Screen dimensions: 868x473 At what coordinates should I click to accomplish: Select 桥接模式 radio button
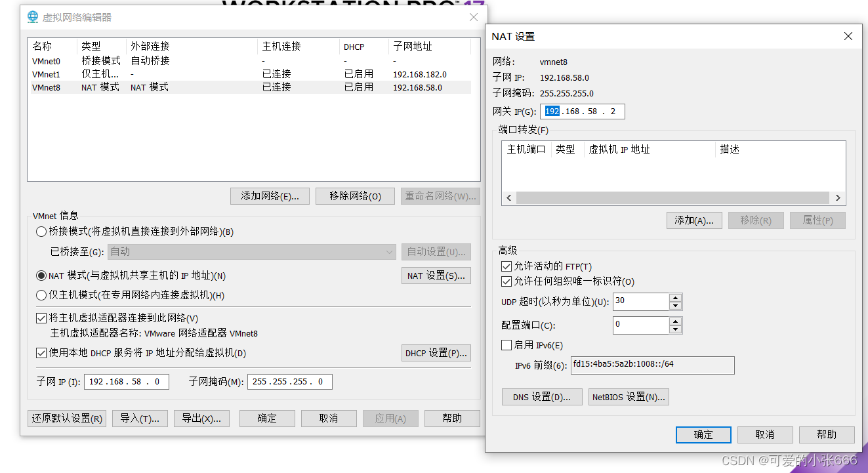click(41, 232)
